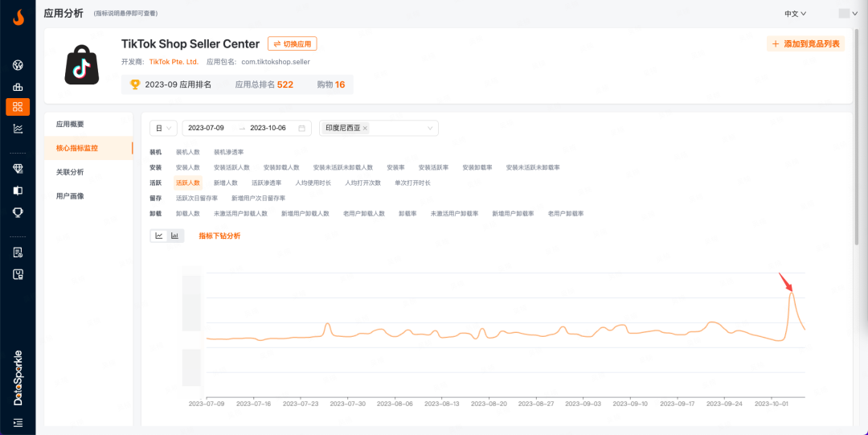Click the 切换应用 button
This screenshot has height=435, width=868.
click(x=293, y=44)
